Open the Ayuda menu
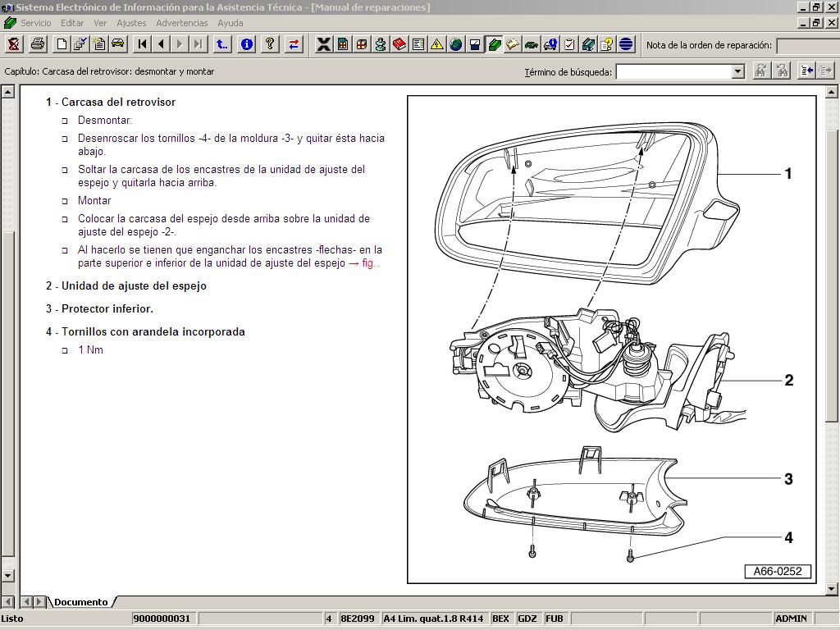This screenshot has height=630, width=840. pos(231,23)
